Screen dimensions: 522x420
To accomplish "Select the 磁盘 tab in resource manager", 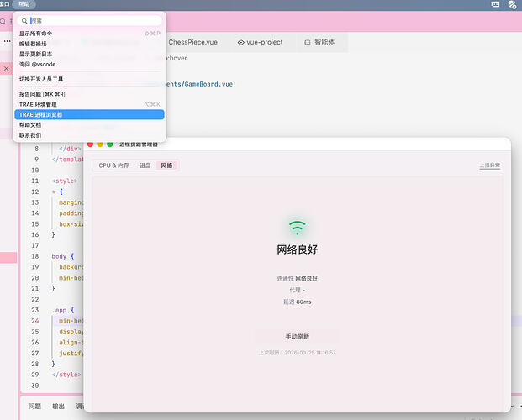I will (145, 165).
